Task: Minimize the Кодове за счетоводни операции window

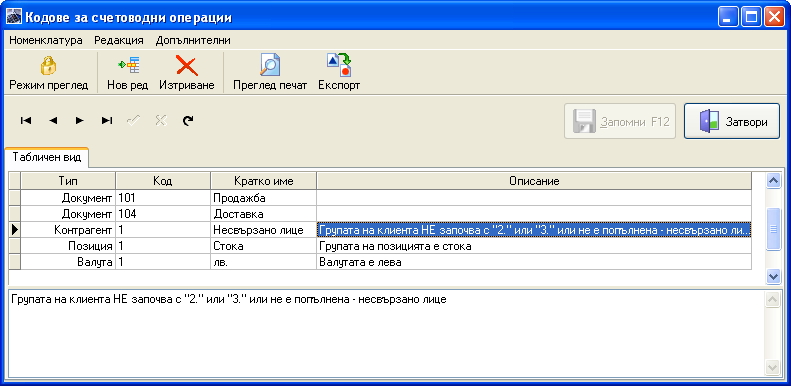Action: coord(727,18)
